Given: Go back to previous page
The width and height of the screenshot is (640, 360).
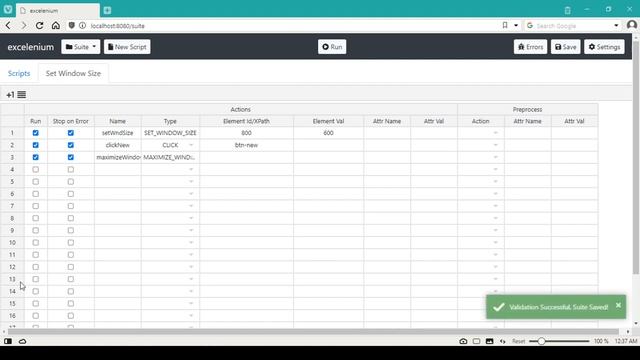Looking at the screenshot, I should coord(8,26).
